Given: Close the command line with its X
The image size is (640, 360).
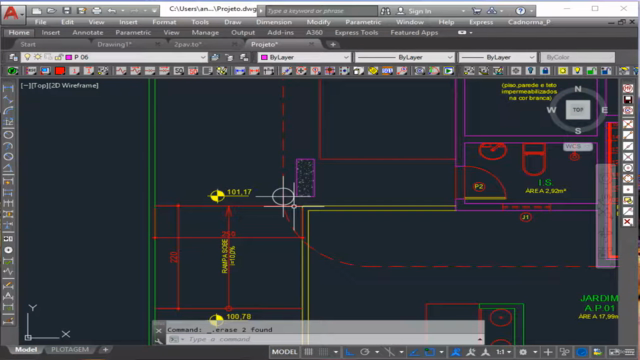Looking at the screenshot, I should pos(159,330).
